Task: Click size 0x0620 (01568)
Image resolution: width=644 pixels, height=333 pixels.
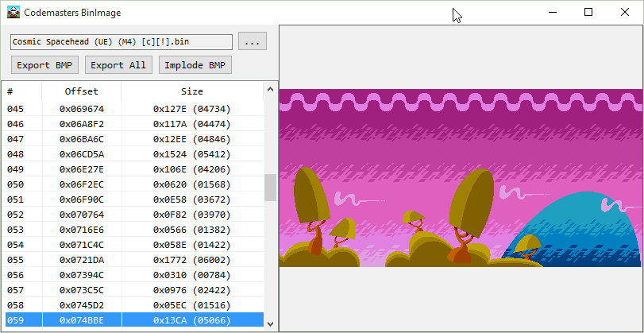Action: click(192, 184)
